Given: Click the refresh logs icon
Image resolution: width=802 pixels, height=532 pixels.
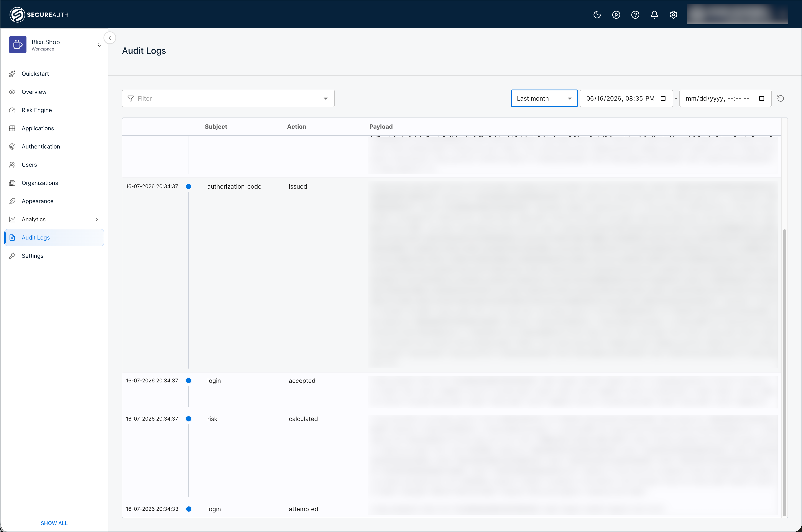Looking at the screenshot, I should pos(781,98).
